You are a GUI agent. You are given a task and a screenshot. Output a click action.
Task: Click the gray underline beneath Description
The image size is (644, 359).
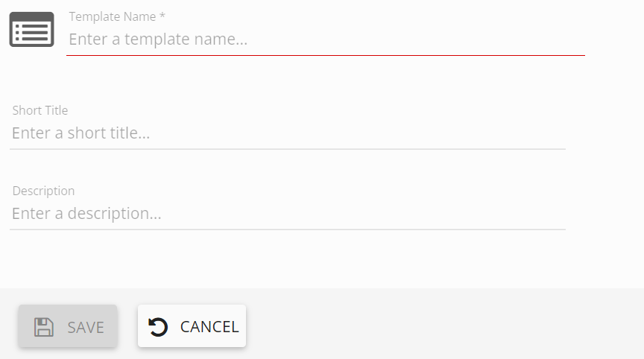coord(288,229)
